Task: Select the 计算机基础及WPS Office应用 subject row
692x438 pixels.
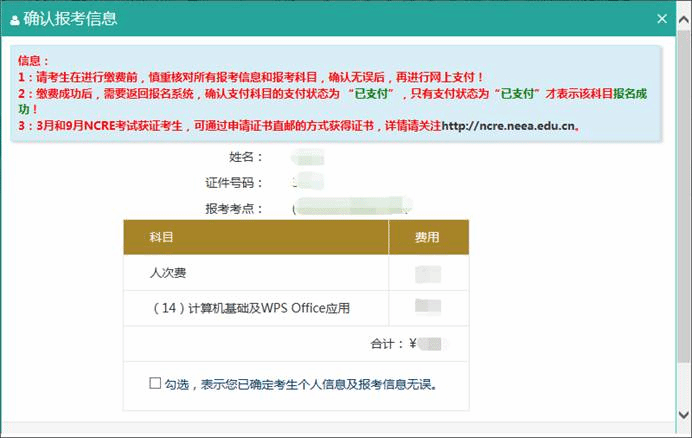Action: point(251,307)
